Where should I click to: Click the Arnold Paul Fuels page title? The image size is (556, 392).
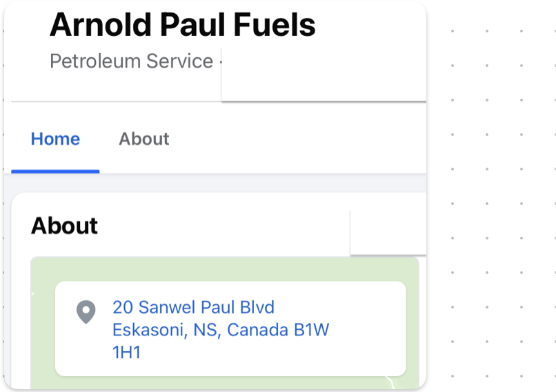(x=182, y=25)
